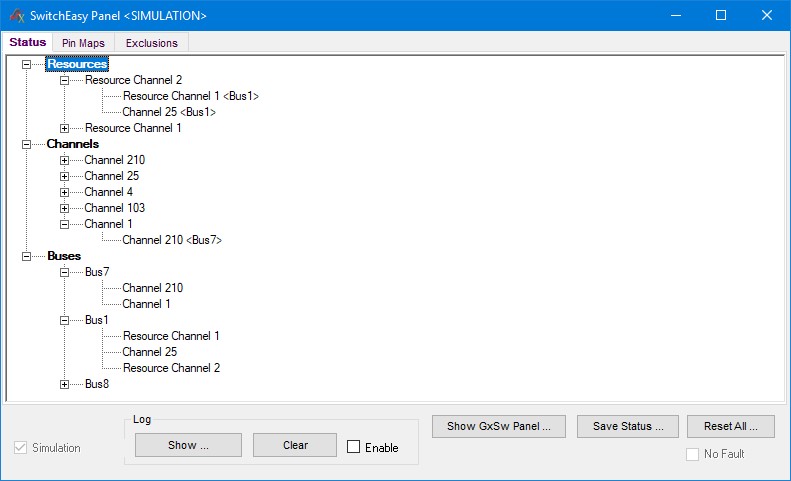
Task: Switch to the Pin Maps tab
Action: 83,43
